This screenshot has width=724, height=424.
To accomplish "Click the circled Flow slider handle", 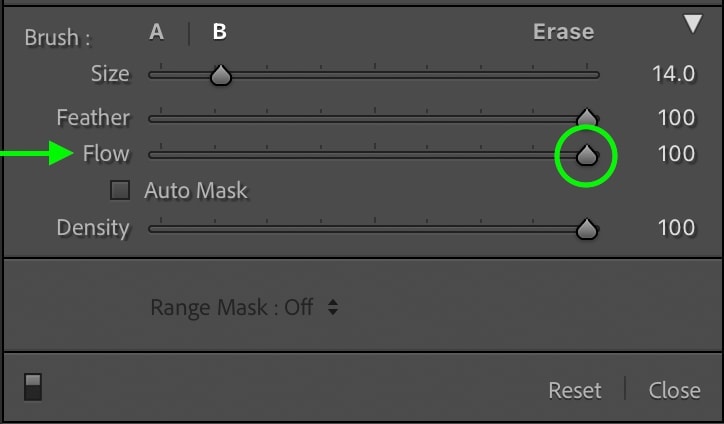I will pyautogui.click(x=587, y=155).
